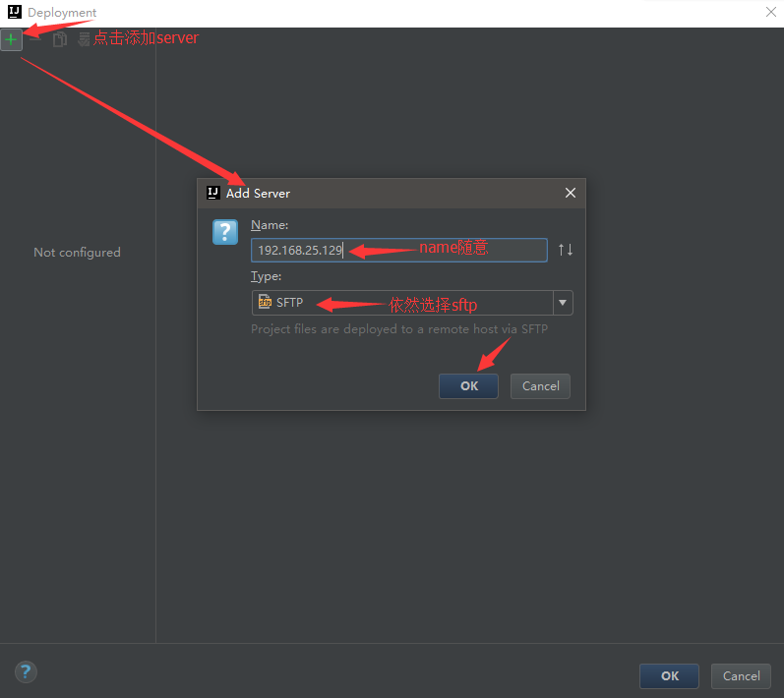The width and height of the screenshot is (784, 698).
Task: Close the Add Server dialog
Action: coord(571,193)
